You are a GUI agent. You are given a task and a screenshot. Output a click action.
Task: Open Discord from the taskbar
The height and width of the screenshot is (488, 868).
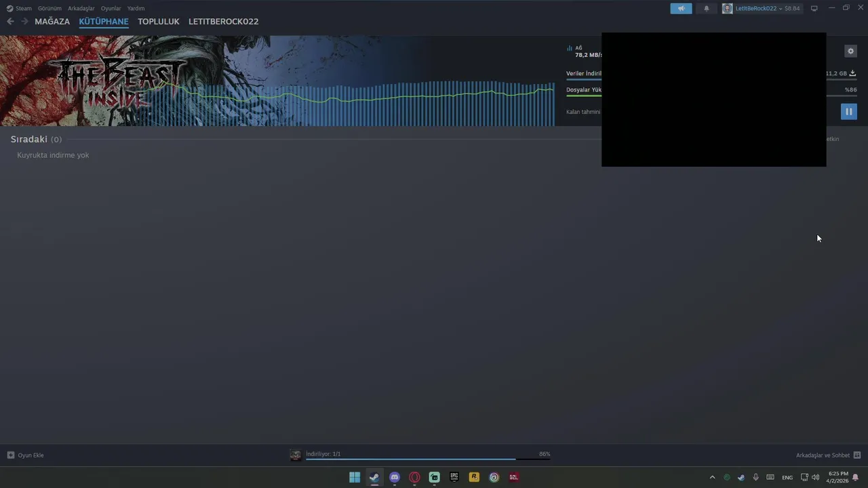point(395,477)
